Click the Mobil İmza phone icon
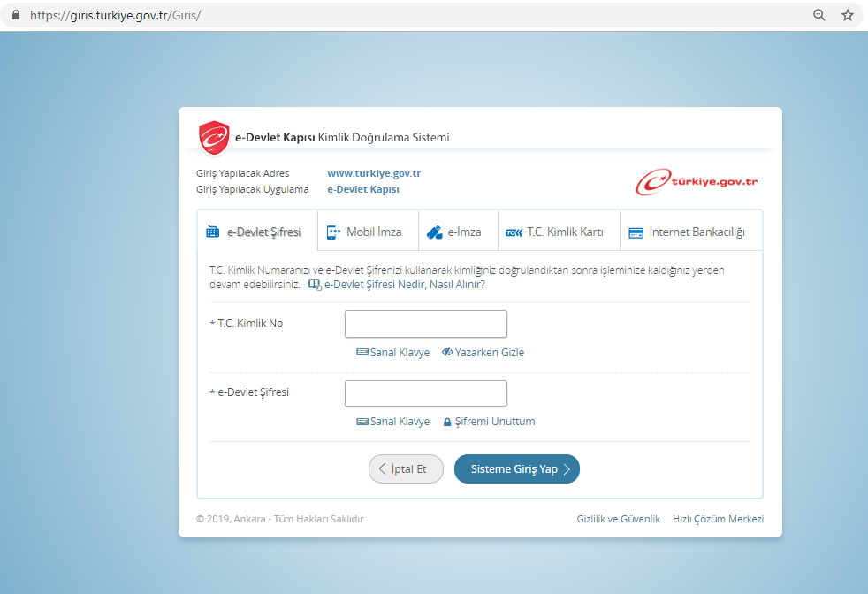This screenshot has height=594, width=868. [x=333, y=232]
